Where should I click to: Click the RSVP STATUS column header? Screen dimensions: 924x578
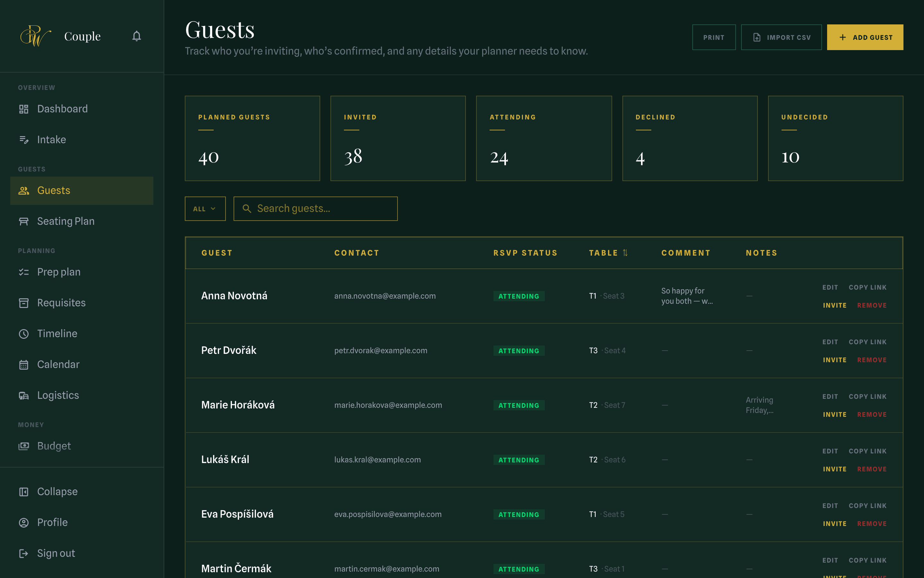click(x=525, y=253)
